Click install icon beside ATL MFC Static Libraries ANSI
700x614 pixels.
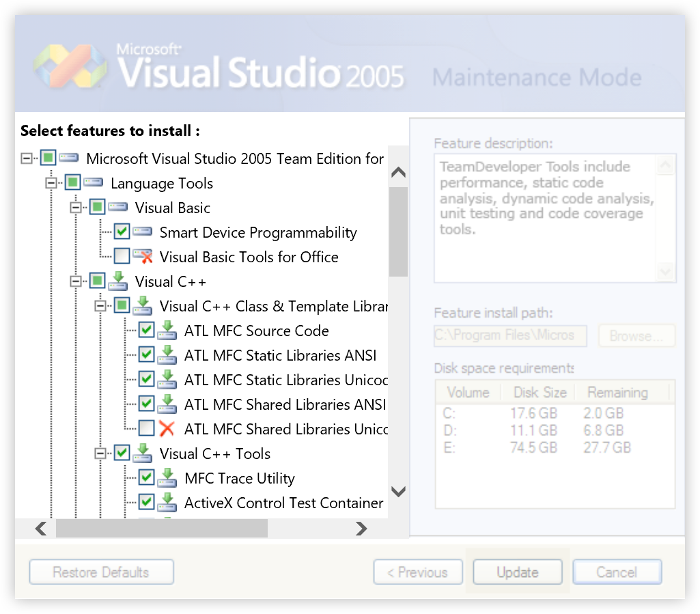pyautogui.click(x=167, y=354)
